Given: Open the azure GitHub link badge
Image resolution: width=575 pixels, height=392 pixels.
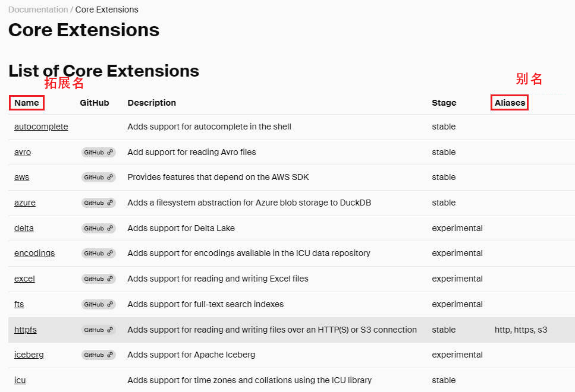Looking at the screenshot, I should pos(99,203).
